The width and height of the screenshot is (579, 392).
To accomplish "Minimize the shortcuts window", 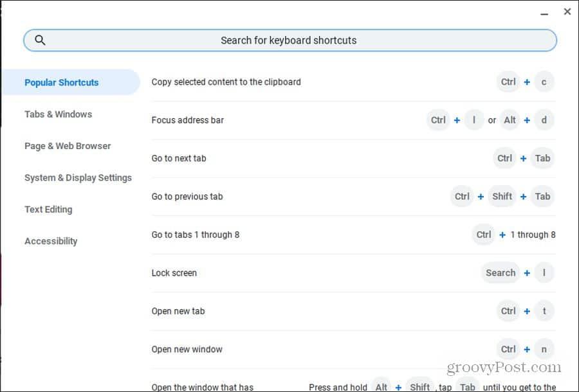I will coord(544,14).
